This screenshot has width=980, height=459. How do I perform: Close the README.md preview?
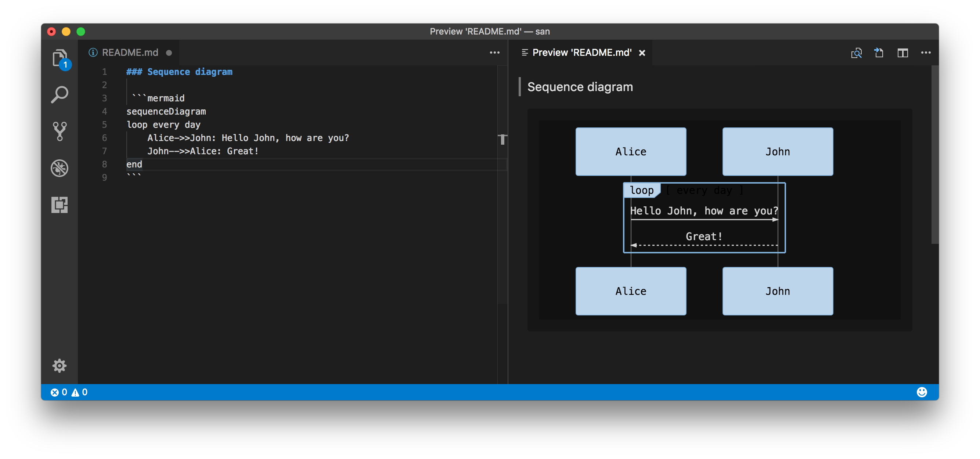coord(642,53)
